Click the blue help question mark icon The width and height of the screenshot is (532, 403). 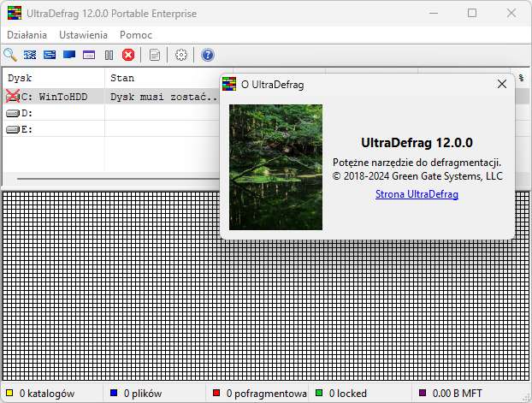point(208,55)
